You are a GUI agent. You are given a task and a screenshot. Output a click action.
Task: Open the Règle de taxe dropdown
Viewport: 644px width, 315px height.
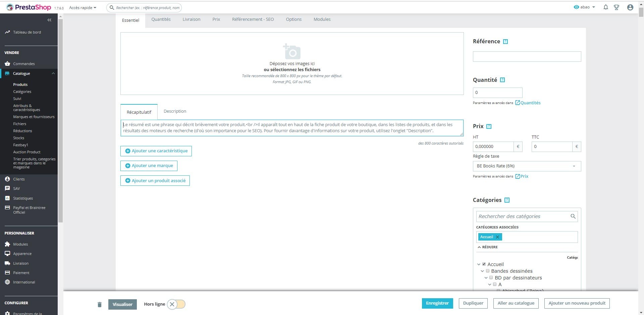[x=527, y=166]
